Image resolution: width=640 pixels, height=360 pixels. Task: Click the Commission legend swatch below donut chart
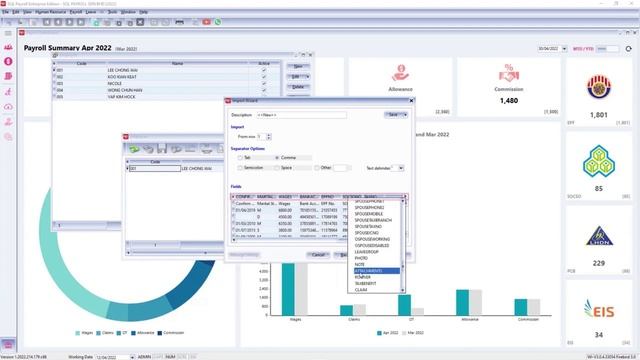pos(160,333)
